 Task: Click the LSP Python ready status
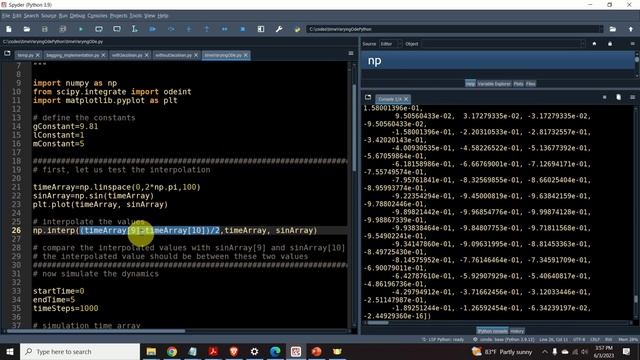pyautogui.click(x=443, y=340)
